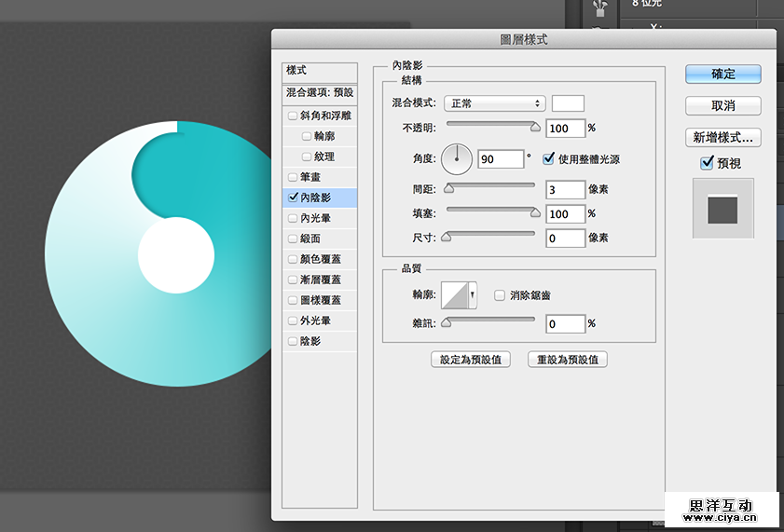Viewport: 784px width, 532px height.
Task: Click the 不透明 opacity slider handle
Action: [x=535, y=128]
